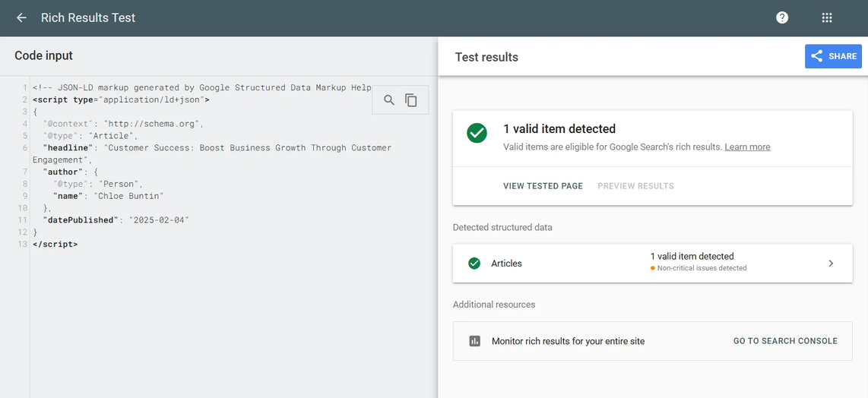Image resolution: width=868 pixels, height=398 pixels.
Task: Click the Detected structured data label
Action: [x=502, y=227]
